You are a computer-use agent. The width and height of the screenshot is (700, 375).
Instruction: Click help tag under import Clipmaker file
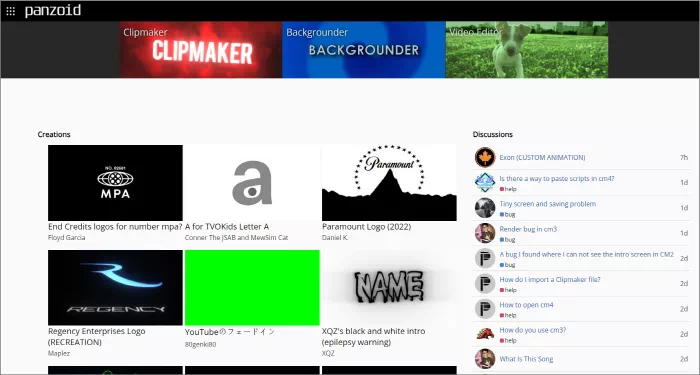point(508,290)
